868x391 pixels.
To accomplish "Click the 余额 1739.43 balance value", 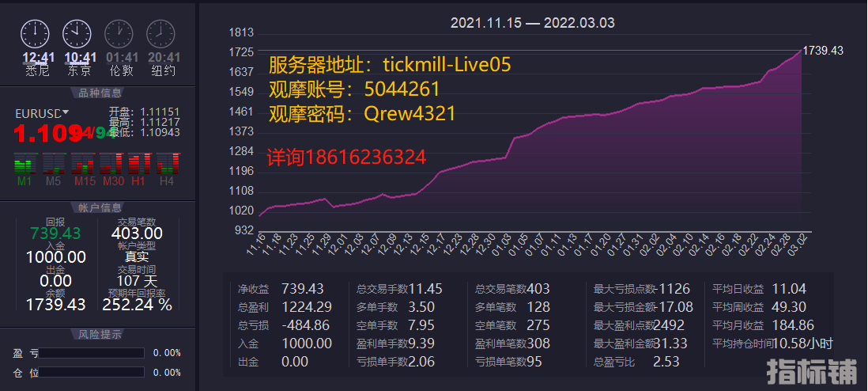I will tap(56, 305).
